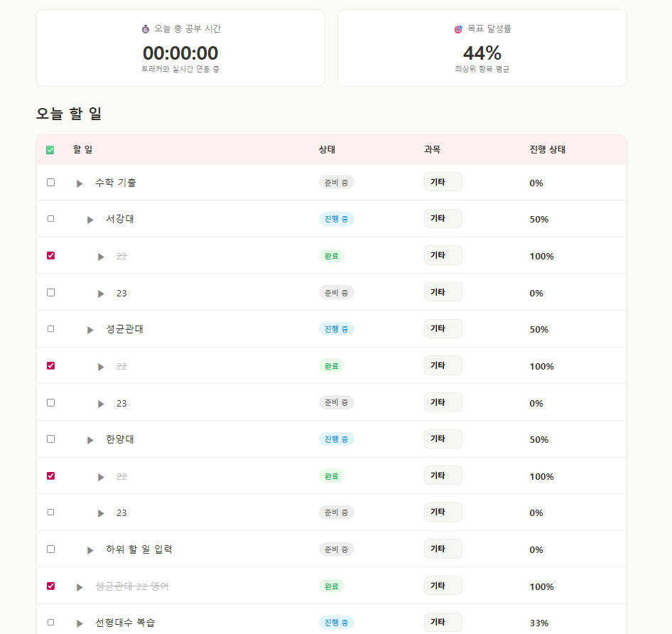Expand the 성균관대 subtask arrow
Image resolution: width=672 pixels, height=634 pixels.
[90, 330]
